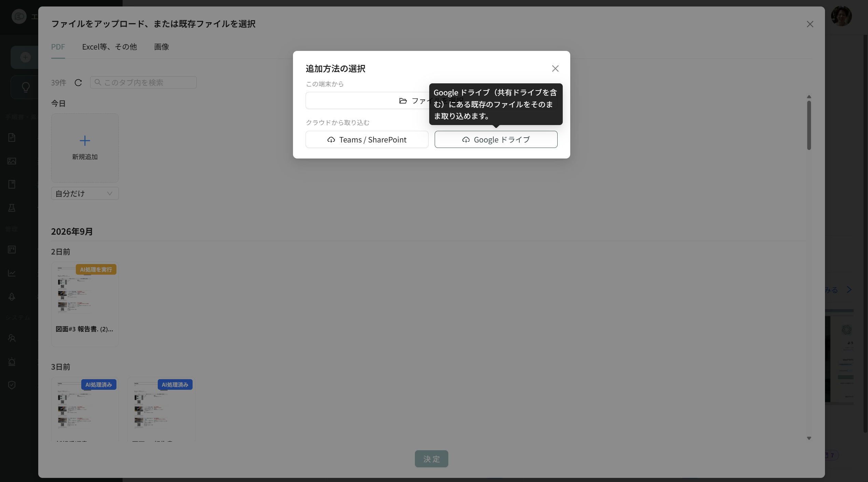This screenshot has width=868, height=482.
Task: Open the user profile avatar
Action: tap(841, 16)
